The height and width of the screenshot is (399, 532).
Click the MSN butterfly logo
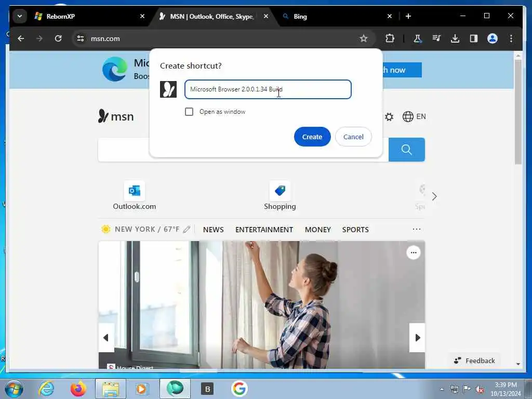tap(116, 116)
